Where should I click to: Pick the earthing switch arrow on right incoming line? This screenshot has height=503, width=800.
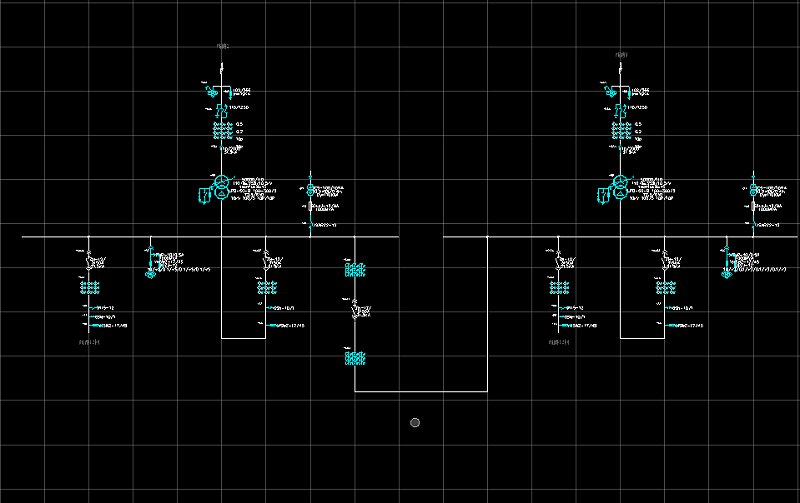click(x=629, y=93)
